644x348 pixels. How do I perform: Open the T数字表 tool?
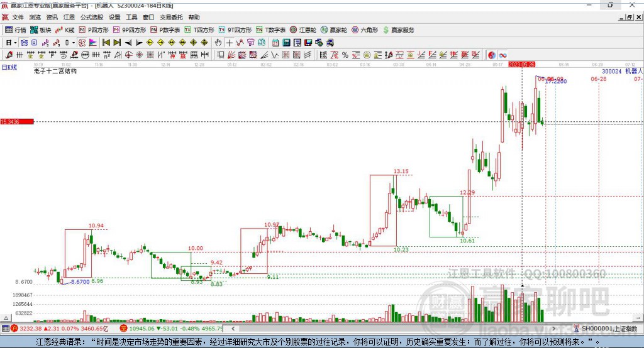click(x=270, y=30)
